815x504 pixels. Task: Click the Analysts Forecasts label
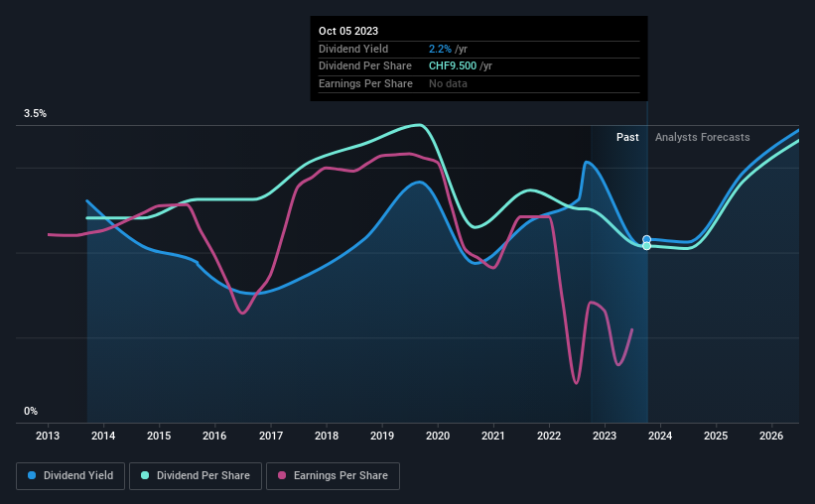point(702,137)
